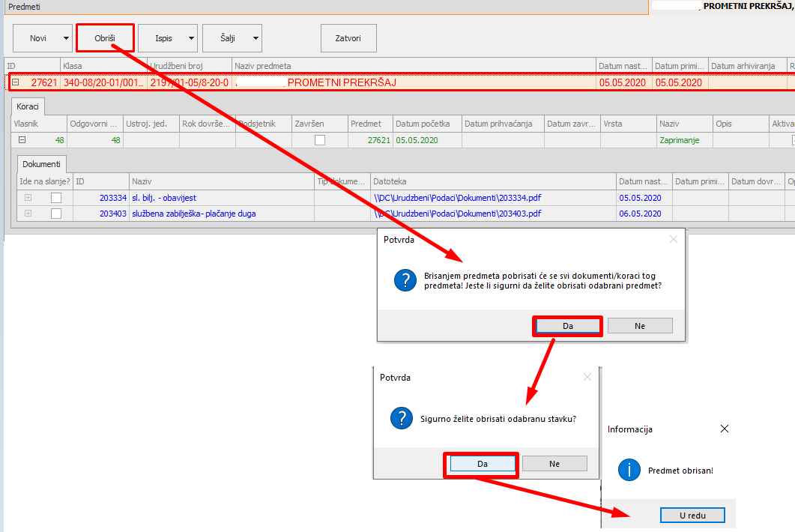Expand document row 203403
The image size is (795, 532).
pyautogui.click(x=28, y=214)
